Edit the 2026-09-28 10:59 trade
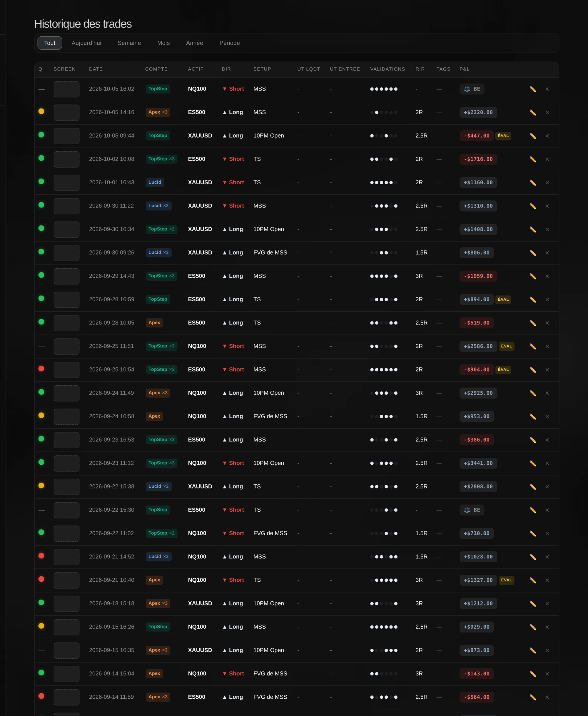The height and width of the screenshot is (716, 588). pyautogui.click(x=532, y=299)
